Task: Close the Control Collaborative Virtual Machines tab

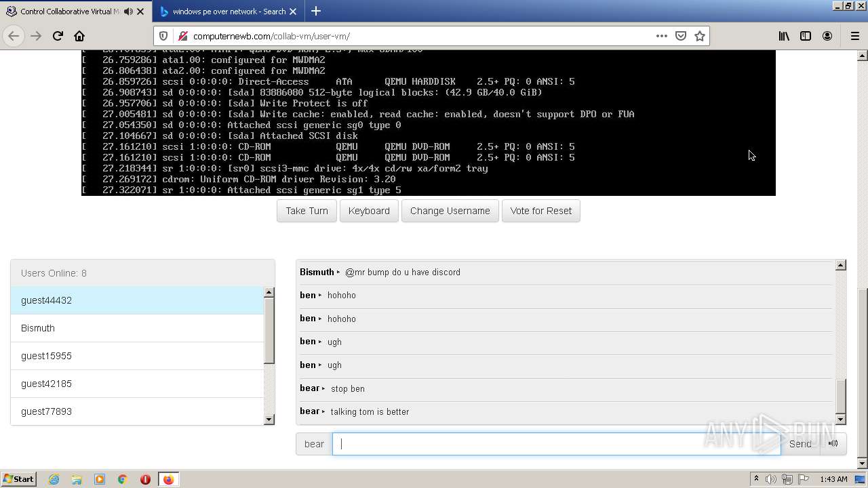Action: click(140, 12)
